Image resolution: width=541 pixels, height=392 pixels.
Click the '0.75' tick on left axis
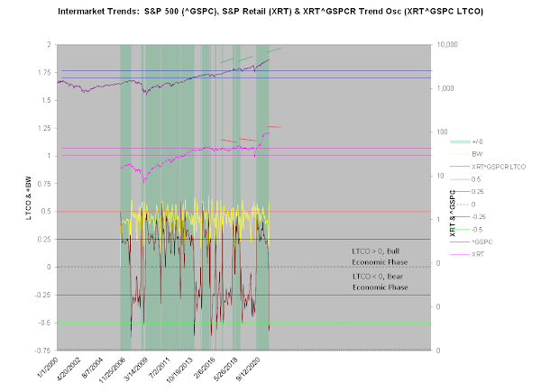pos(45,184)
